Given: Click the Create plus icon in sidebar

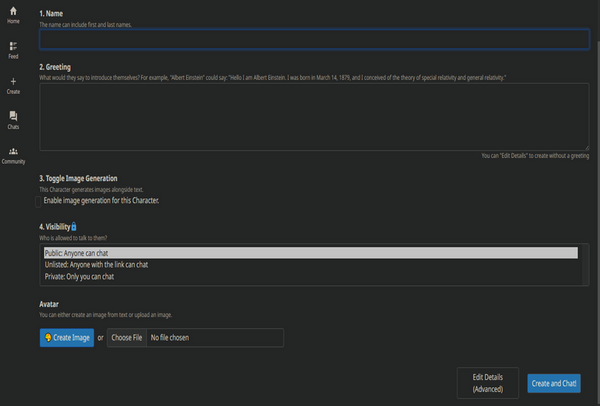Looking at the screenshot, I should [13, 83].
